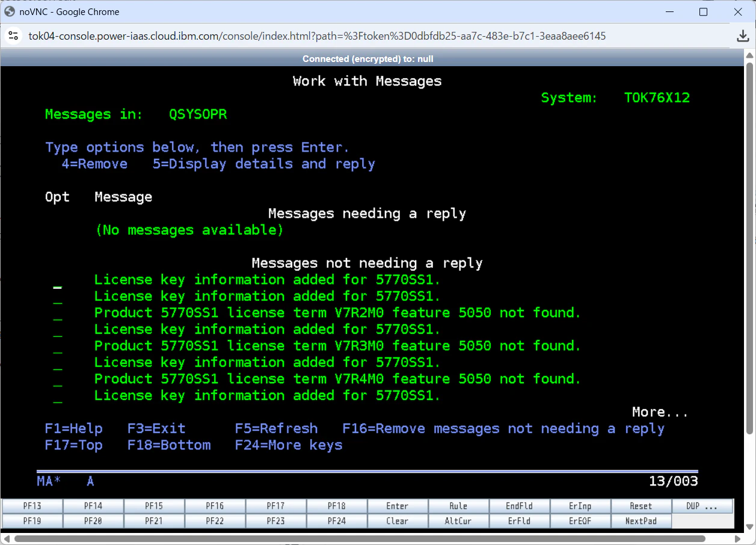The height and width of the screenshot is (545, 756).
Task: Click the Clear keypad button
Action: [398, 521]
